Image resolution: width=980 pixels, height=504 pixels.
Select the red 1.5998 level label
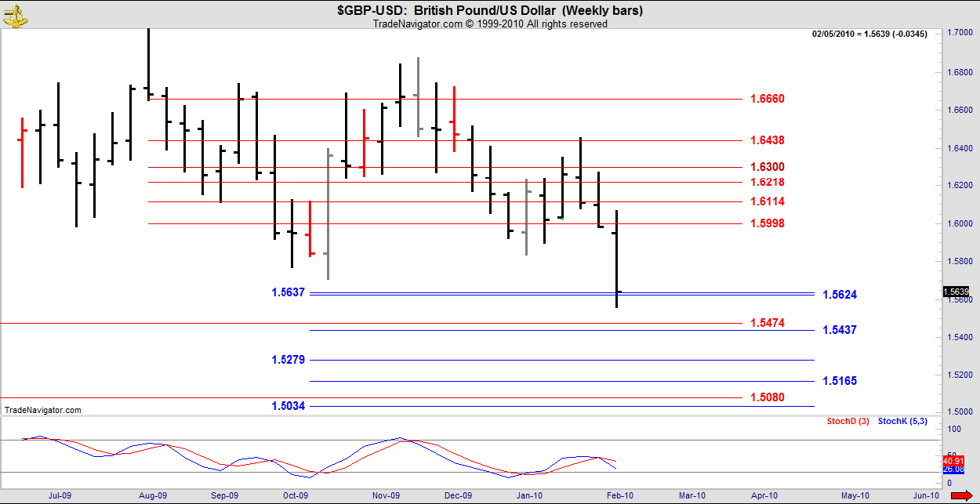pos(767,223)
